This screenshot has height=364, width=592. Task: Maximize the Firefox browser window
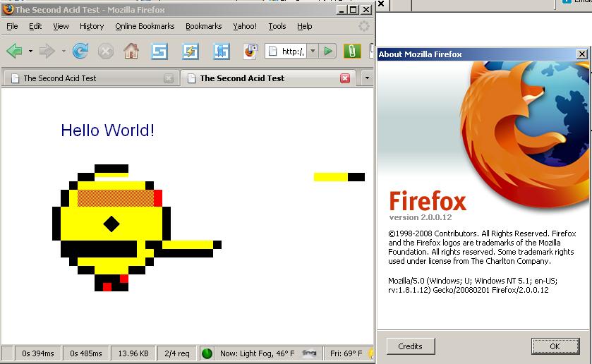pyautogui.click(x=354, y=10)
